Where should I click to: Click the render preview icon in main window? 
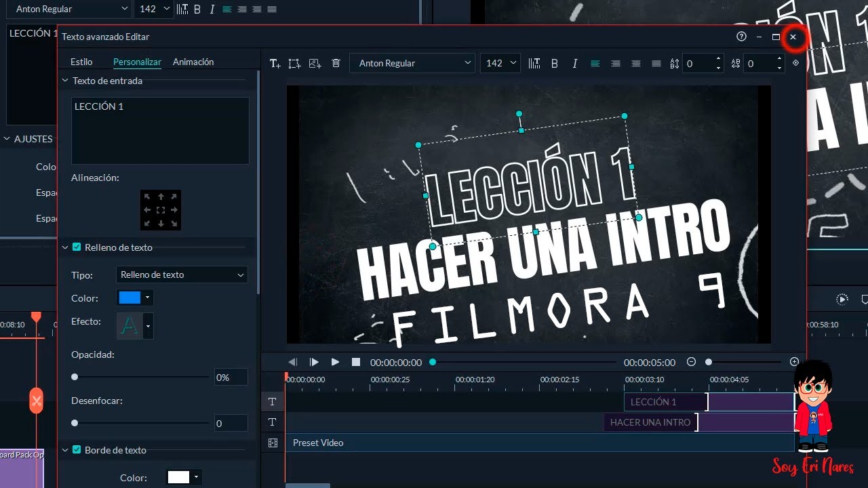(x=842, y=299)
